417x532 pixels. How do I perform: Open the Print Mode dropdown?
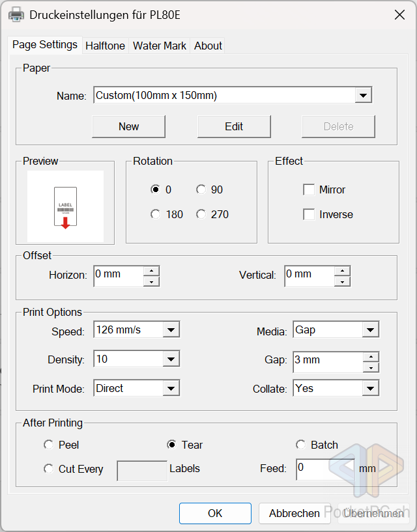pos(171,389)
